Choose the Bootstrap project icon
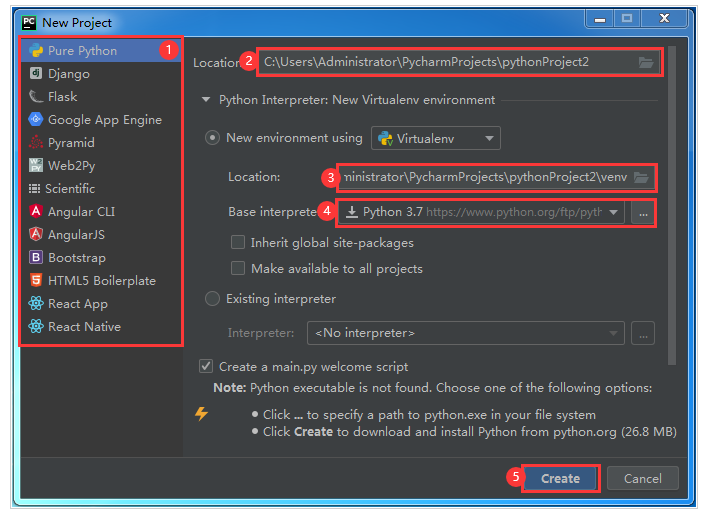Viewport: 705px width, 510px height. pos(36,257)
